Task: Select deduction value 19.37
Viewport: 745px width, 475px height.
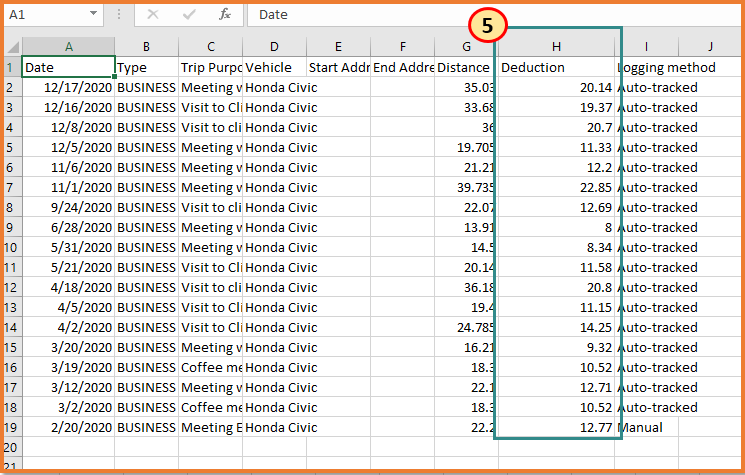Action: (x=556, y=107)
